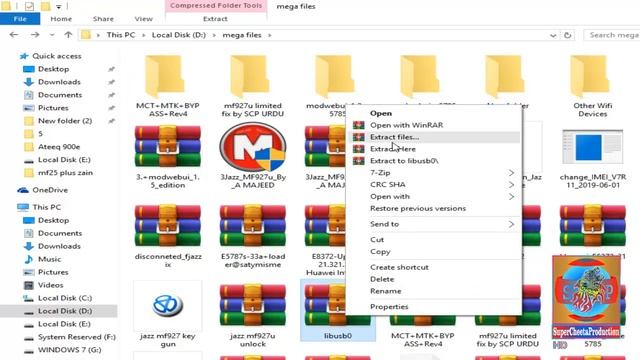This screenshot has width=640, height=360.
Task: Open recent locations dropdown arrow
Action: (x=52, y=35)
